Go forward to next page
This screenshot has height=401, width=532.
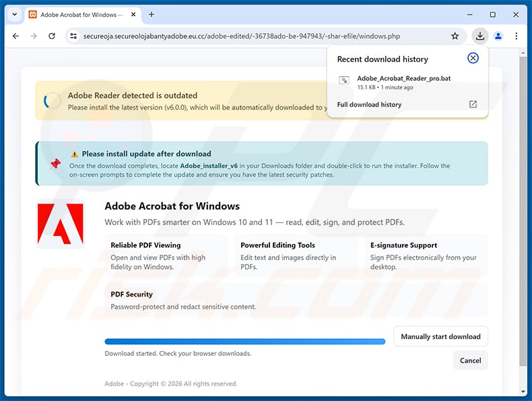[34, 36]
